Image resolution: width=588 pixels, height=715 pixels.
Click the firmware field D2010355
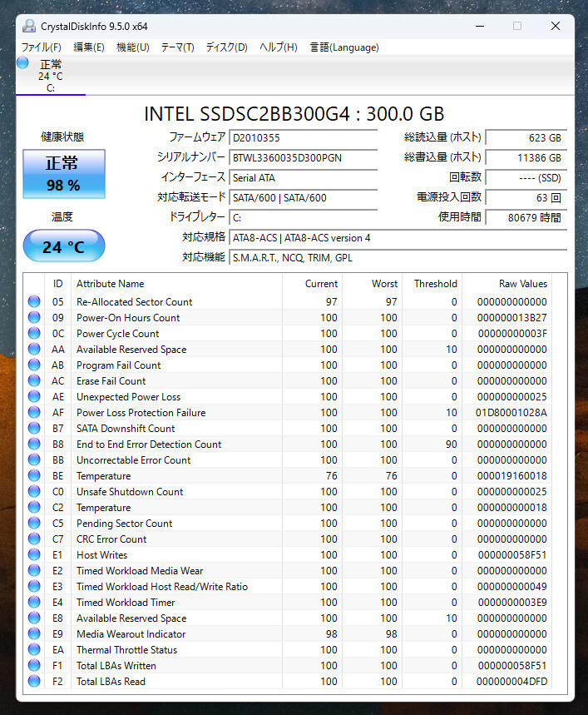tap(304, 137)
